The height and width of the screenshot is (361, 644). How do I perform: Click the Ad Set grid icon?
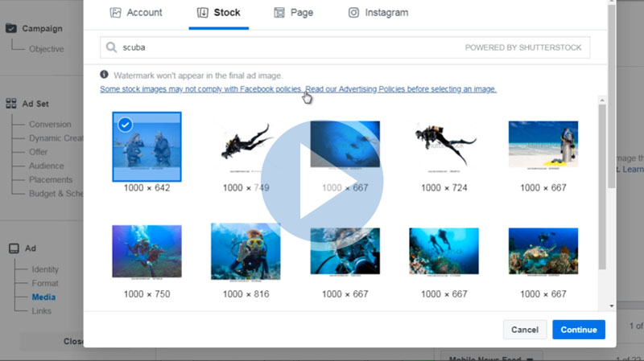[x=11, y=104]
